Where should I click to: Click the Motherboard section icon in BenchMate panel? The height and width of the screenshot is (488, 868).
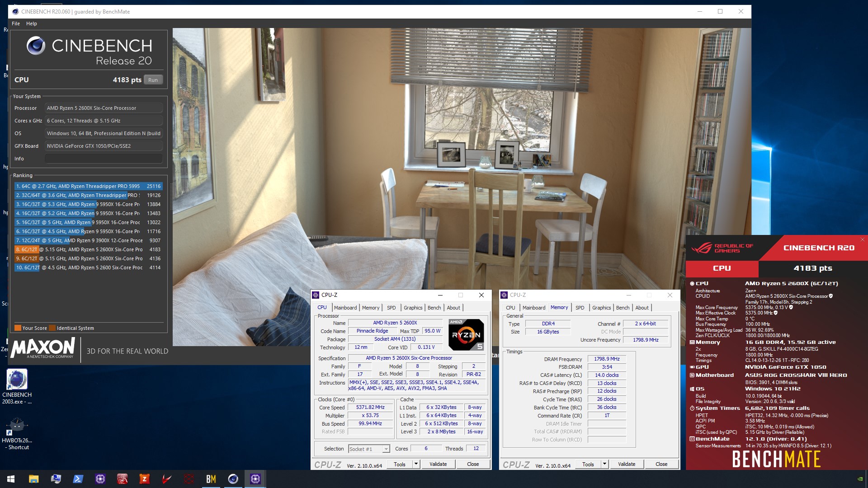pyautogui.click(x=692, y=375)
